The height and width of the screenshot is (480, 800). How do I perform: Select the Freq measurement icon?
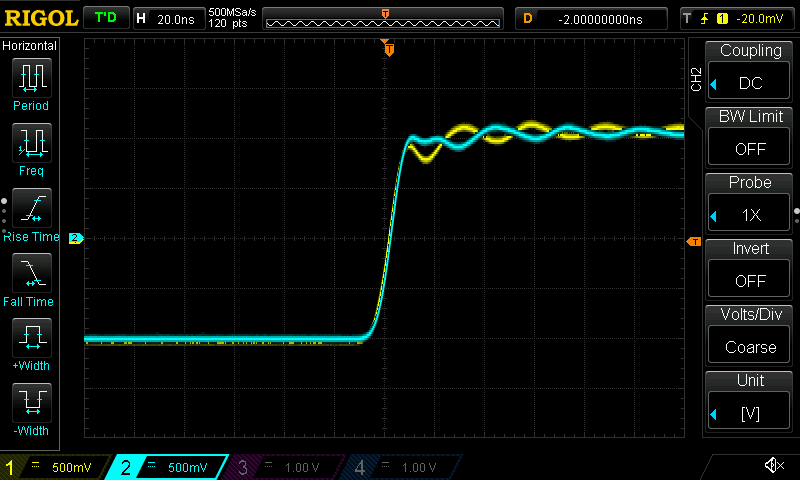(x=32, y=142)
